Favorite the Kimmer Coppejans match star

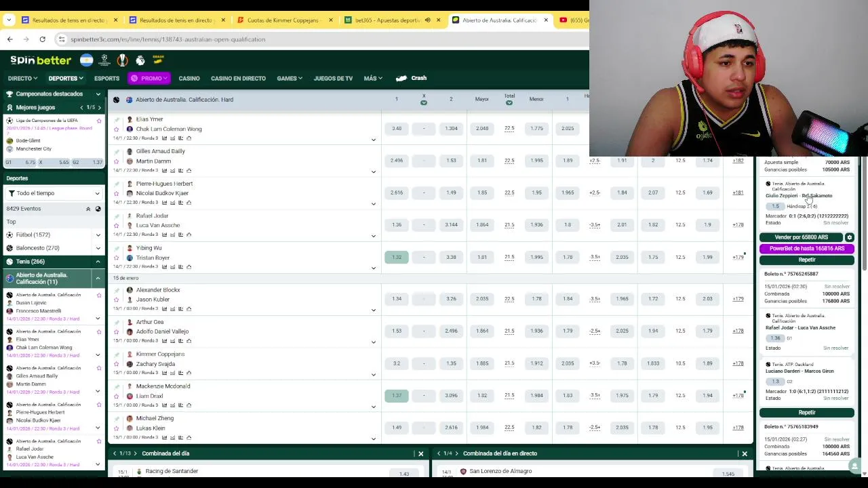coord(117,364)
